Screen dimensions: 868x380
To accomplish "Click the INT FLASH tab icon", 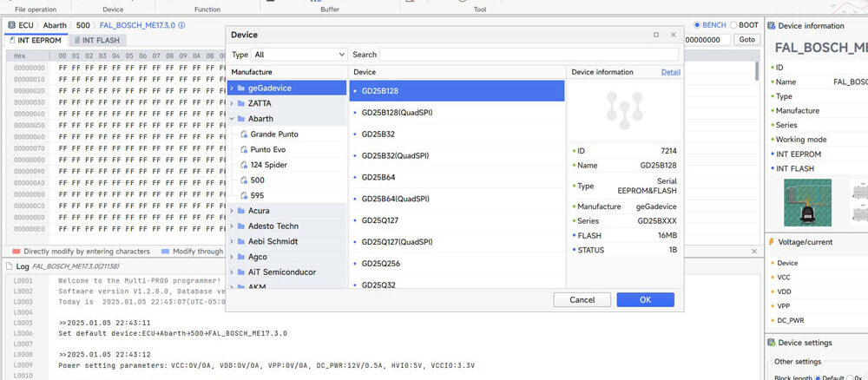I will coord(76,41).
